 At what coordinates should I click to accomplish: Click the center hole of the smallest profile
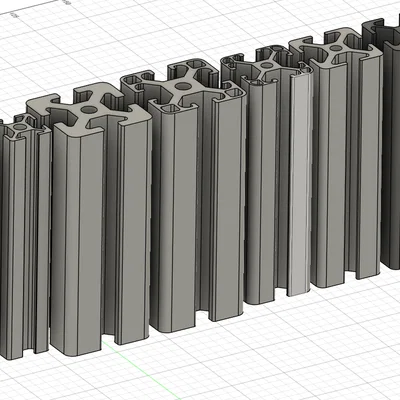coord(21,127)
